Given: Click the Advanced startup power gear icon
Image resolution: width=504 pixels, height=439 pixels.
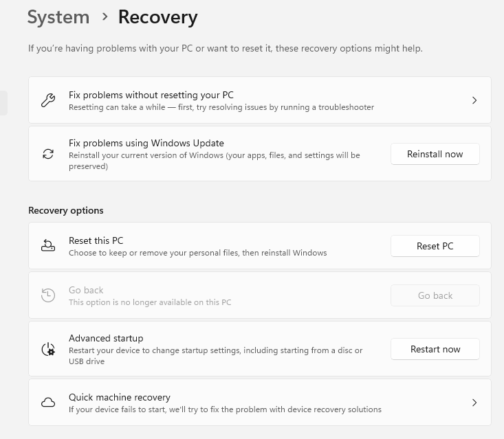Looking at the screenshot, I should pyautogui.click(x=48, y=349).
